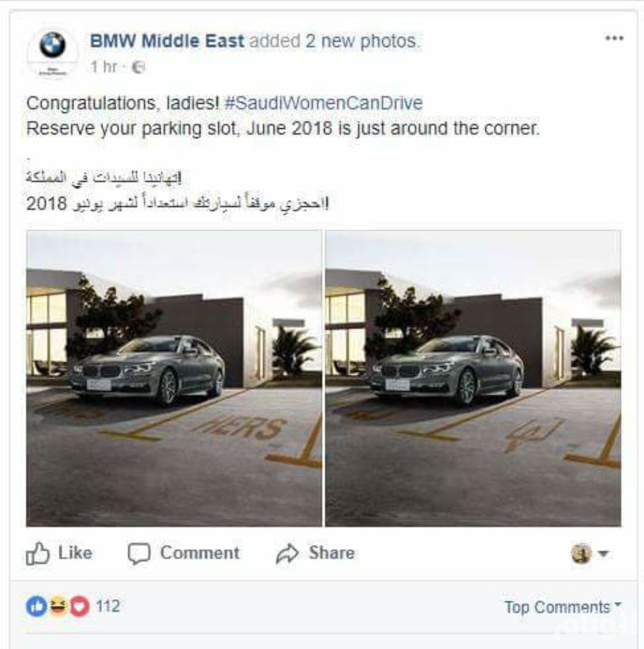644x649 pixels.
Task: Open the Haha laughing reaction icon
Action: 58,607
